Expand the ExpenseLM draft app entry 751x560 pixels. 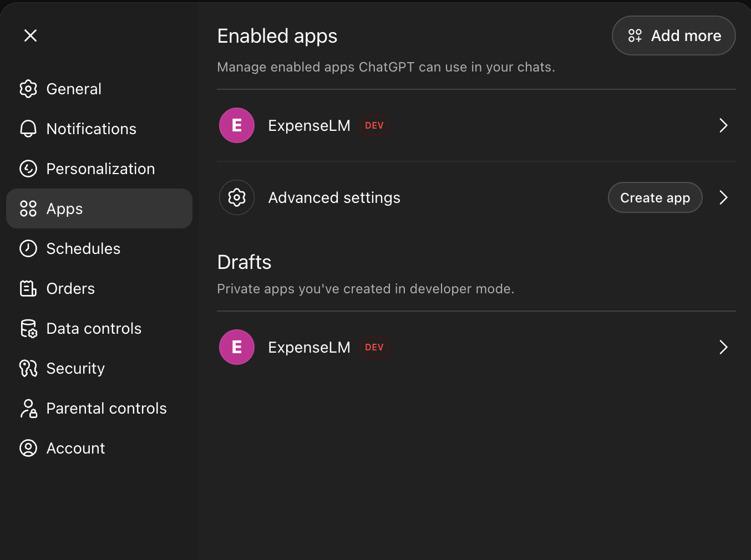pos(723,347)
